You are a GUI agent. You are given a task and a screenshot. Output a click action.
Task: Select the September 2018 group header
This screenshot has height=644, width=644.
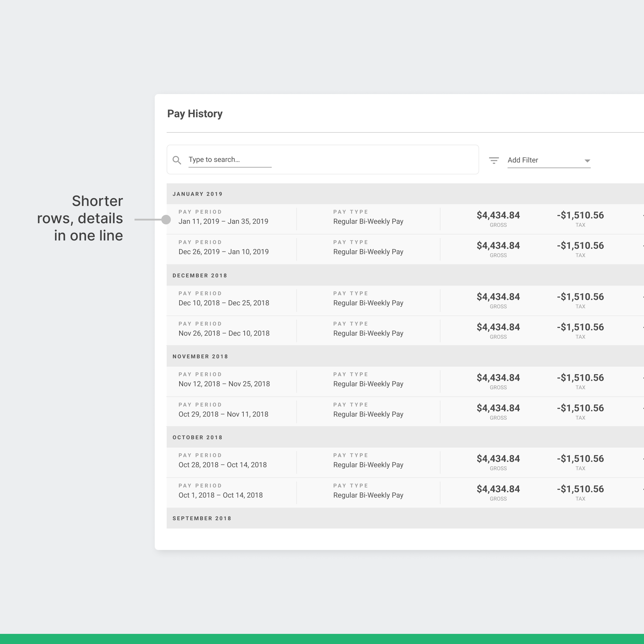coord(202,519)
